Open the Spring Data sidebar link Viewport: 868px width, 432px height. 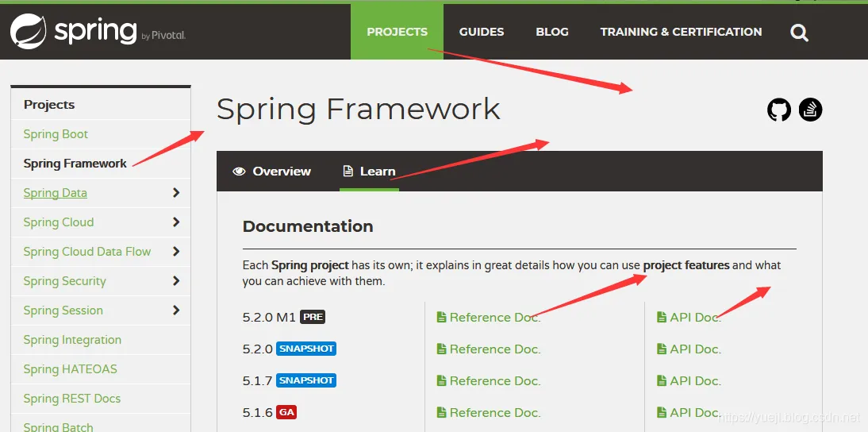point(55,193)
